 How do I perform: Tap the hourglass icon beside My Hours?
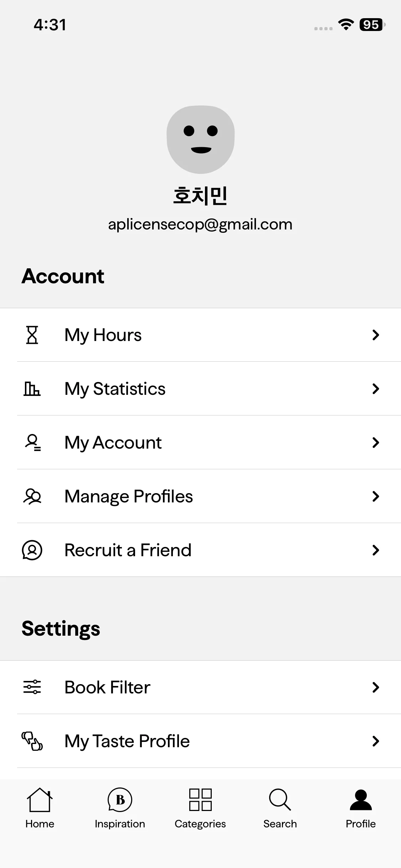coord(32,335)
